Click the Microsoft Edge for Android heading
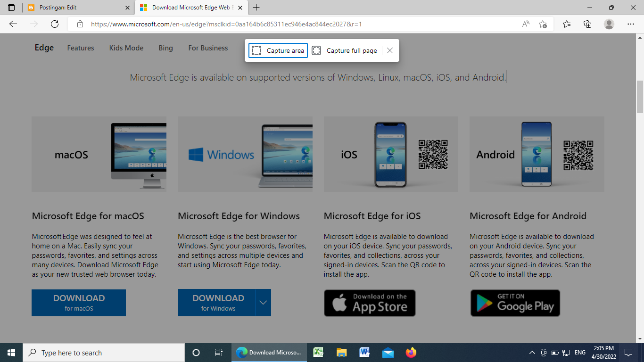Viewport: 644px width, 362px height. tap(528, 216)
